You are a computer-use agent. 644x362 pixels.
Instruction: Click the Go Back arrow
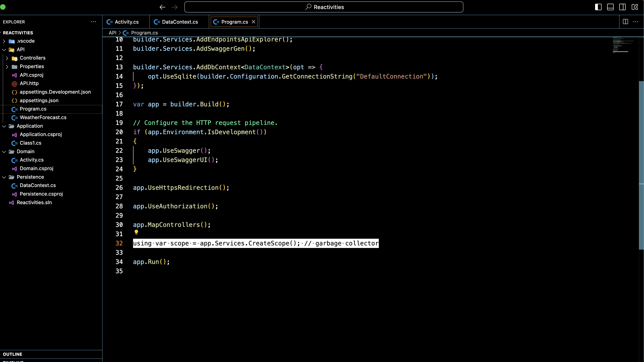coord(163,7)
